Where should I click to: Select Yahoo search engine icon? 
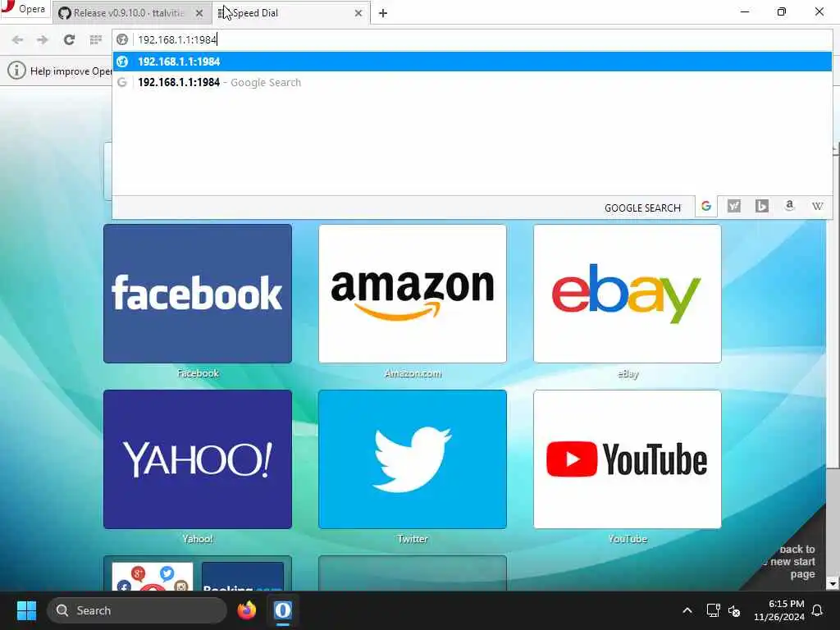[734, 206]
